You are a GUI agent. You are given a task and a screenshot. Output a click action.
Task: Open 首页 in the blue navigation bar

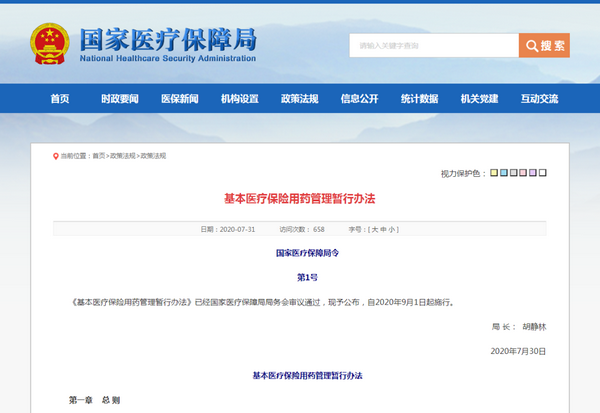60,99
